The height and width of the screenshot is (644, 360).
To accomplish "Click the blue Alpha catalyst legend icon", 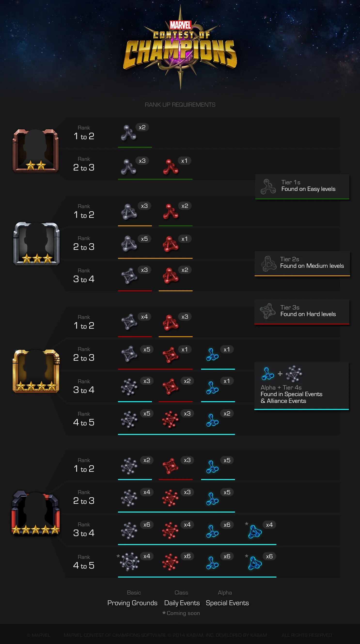I will tap(267, 374).
